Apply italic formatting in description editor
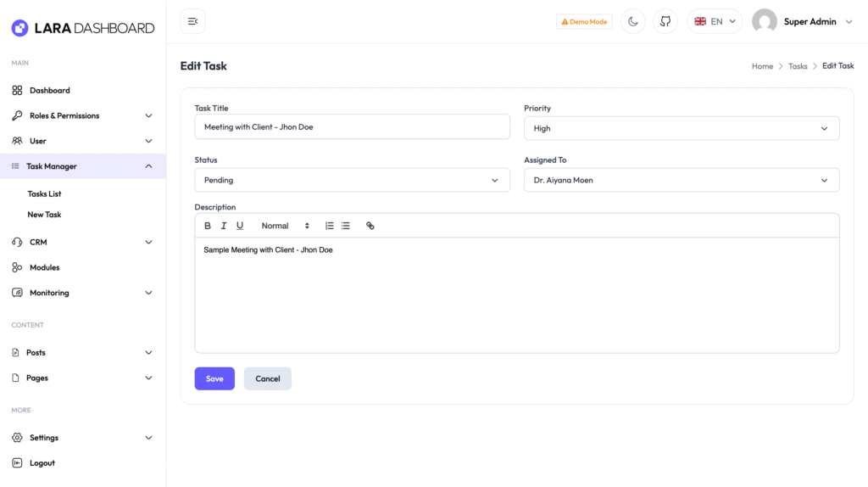 pyautogui.click(x=224, y=226)
